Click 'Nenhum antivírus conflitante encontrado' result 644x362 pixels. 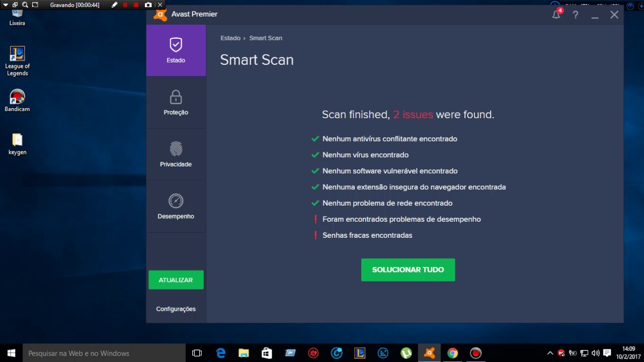click(389, 139)
